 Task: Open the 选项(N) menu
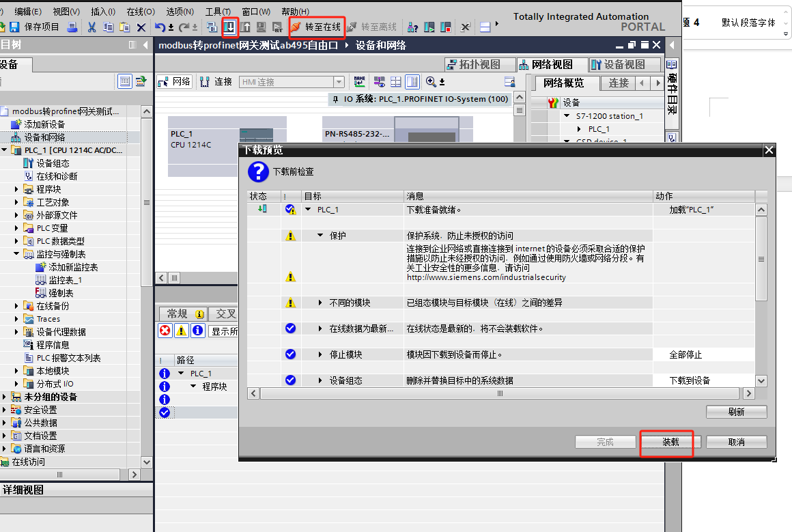point(180,11)
